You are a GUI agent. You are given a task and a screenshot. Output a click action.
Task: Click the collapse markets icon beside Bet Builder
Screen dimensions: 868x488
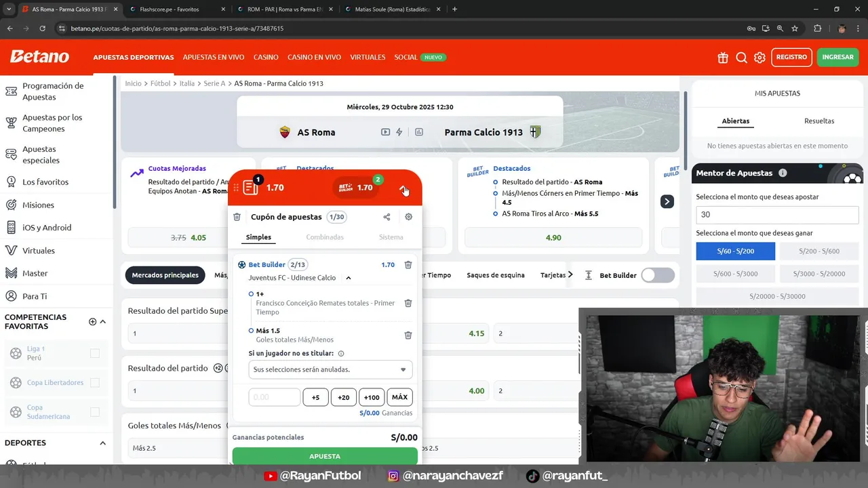pyautogui.click(x=589, y=275)
